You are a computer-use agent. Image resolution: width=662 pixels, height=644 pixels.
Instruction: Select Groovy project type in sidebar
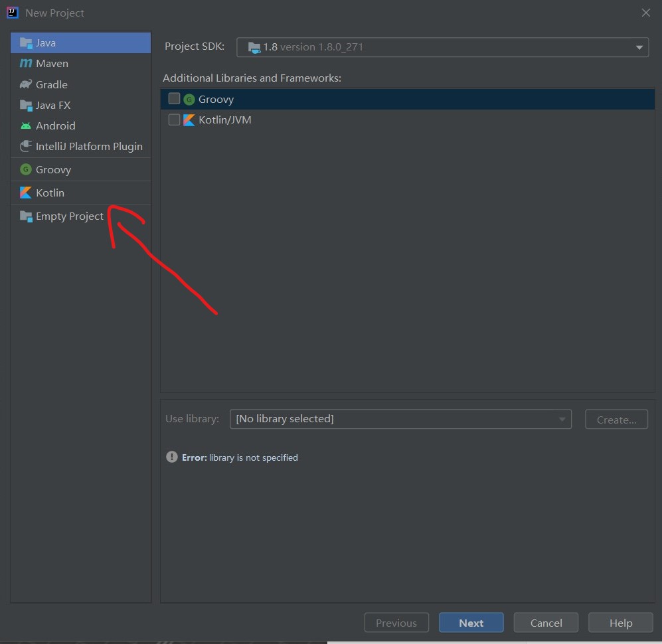click(x=80, y=169)
